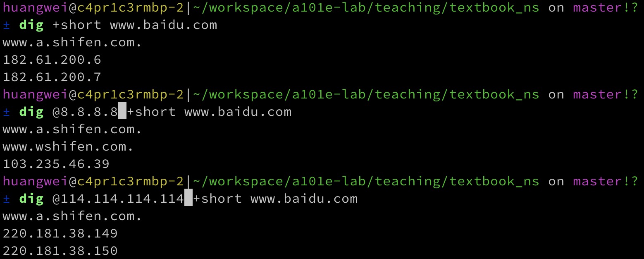Click the ± prompt symbol before @114.114.114.114 command
This screenshot has width=644, height=259.
click(x=6, y=199)
